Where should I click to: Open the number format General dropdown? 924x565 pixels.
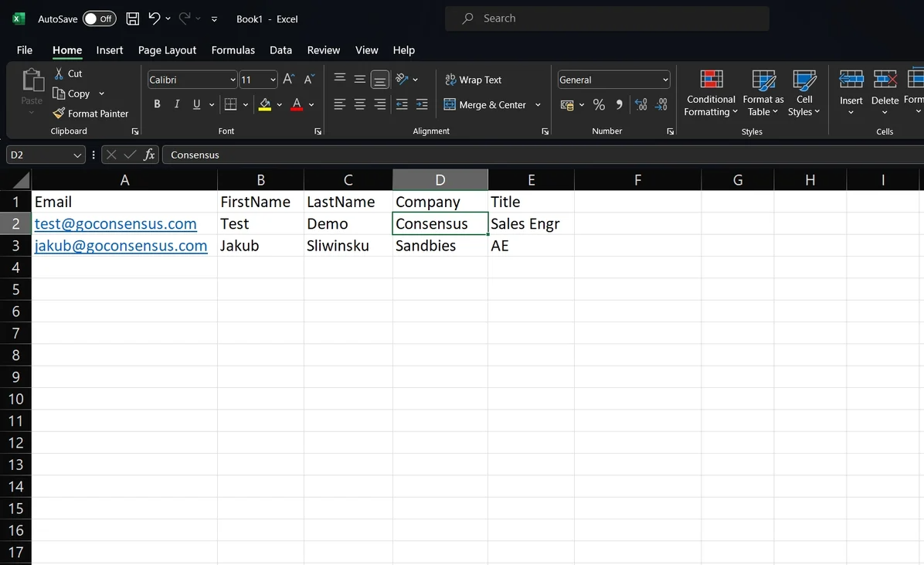point(665,80)
